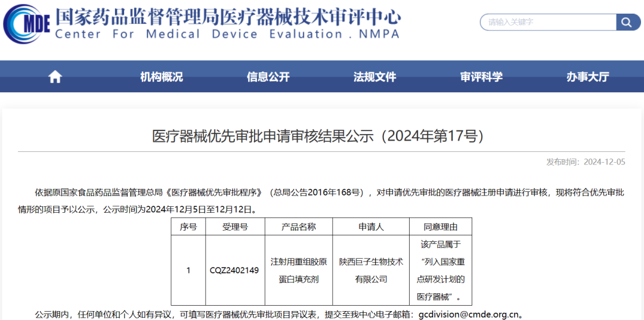The height and width of the screenshot is (320, 644).
Task: Select the publish date 2024-12-05
Action: coord(605,162)
